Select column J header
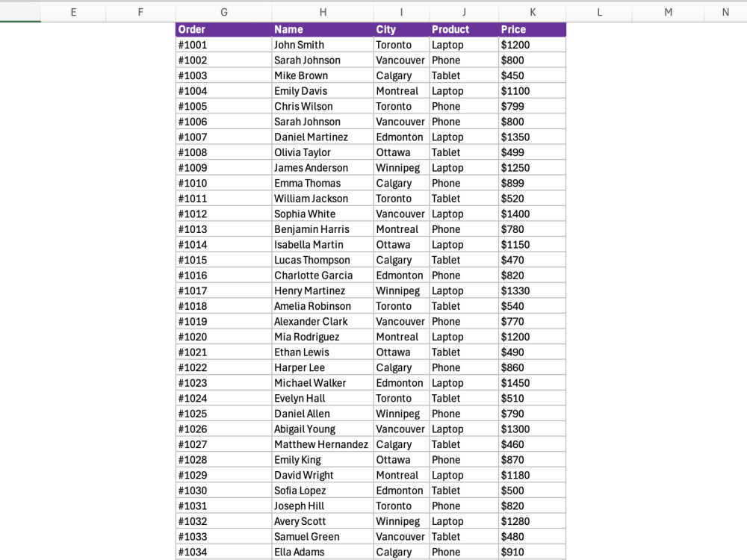Screen dimensions: 747x560 pos(464,12)
